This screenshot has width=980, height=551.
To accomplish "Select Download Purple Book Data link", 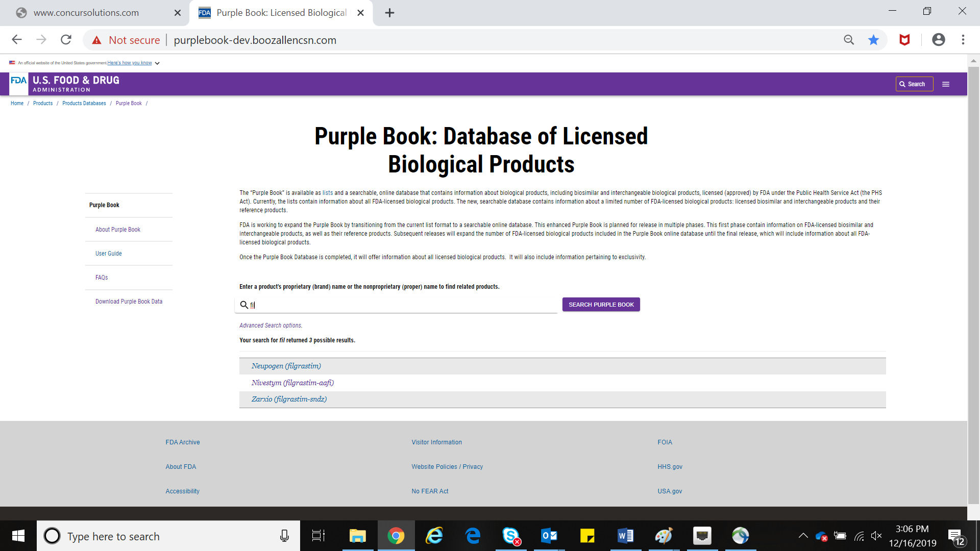I will 129,302.
